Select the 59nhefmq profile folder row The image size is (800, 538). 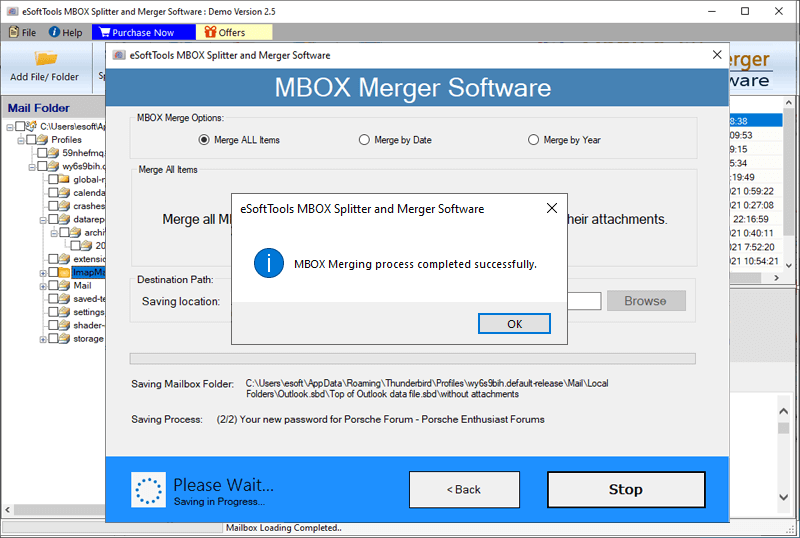coord(84,153)
